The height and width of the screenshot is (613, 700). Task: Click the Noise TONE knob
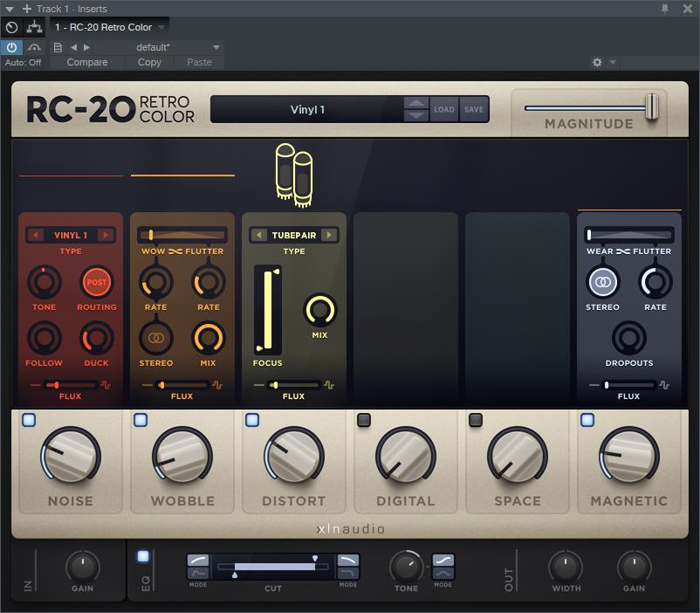[45, 282]
